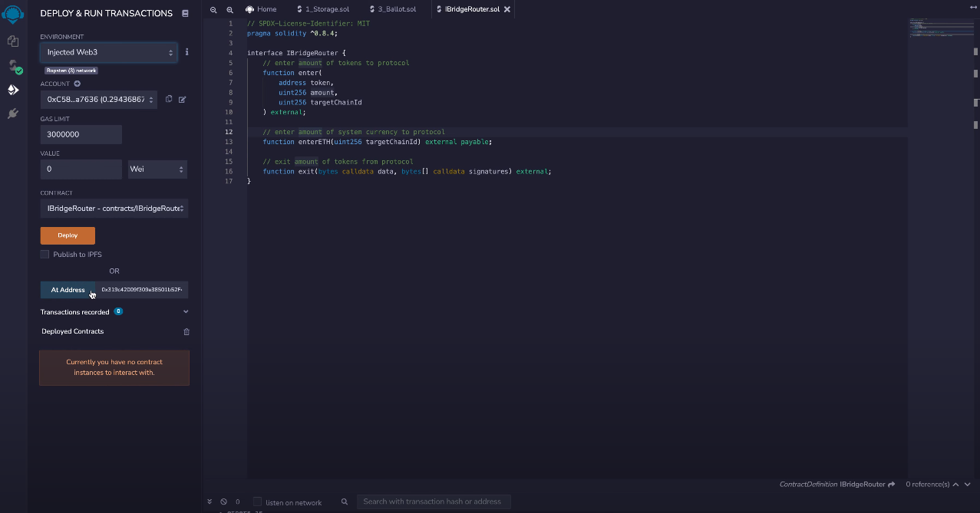Switch to the Home tab

pyautogui.click(x=262, y=9)
